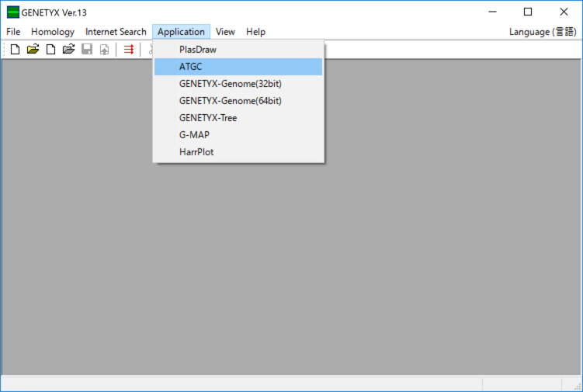Click the floppy disk save icon

[87, 50]
